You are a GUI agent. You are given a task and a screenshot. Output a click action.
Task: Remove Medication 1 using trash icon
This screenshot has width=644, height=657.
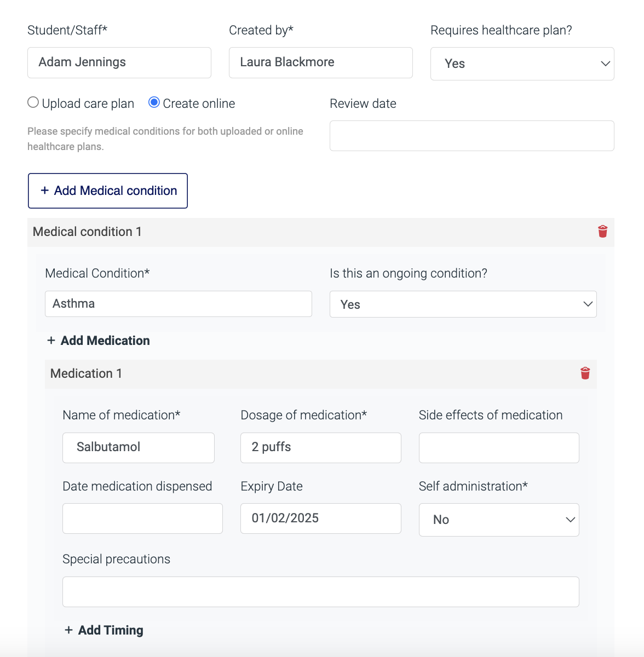[x=585, y=373]
